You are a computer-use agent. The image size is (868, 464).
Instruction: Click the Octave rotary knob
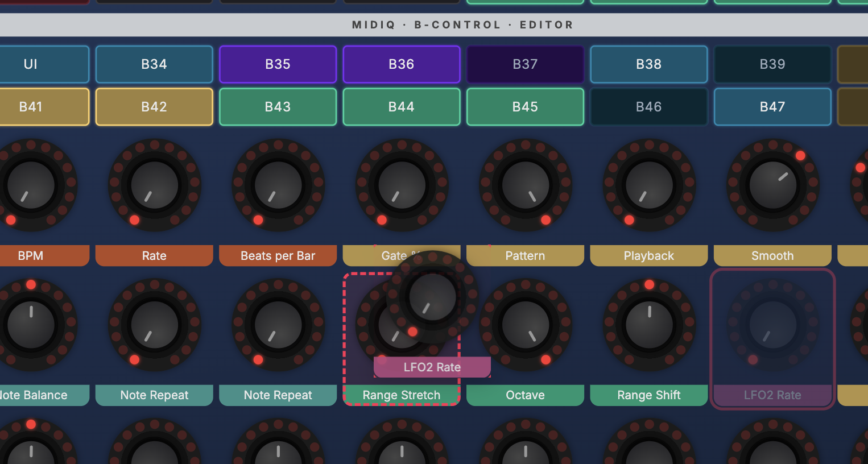525,325
